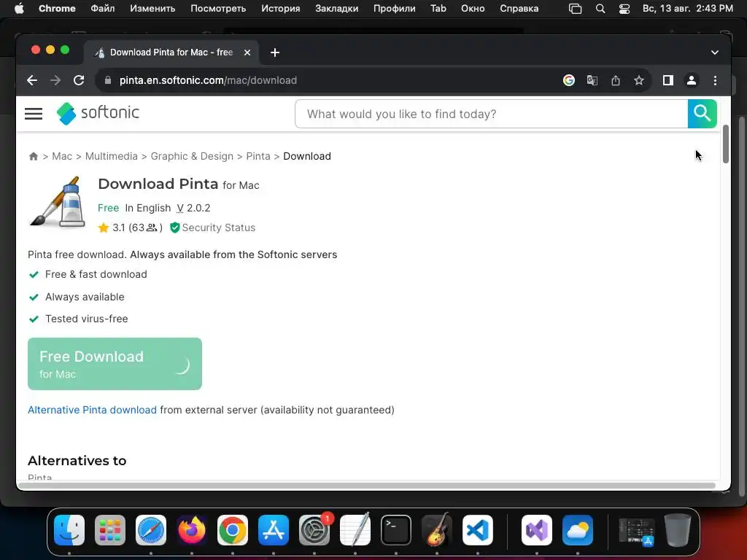
Task: Open Finder from the Dock
Action: [x=69, y=530]
